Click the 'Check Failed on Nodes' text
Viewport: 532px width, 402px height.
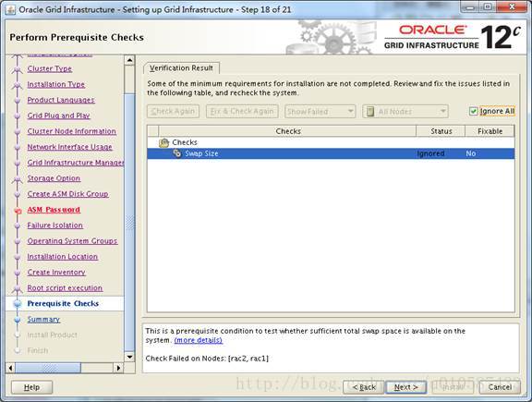tap(207, 359)
